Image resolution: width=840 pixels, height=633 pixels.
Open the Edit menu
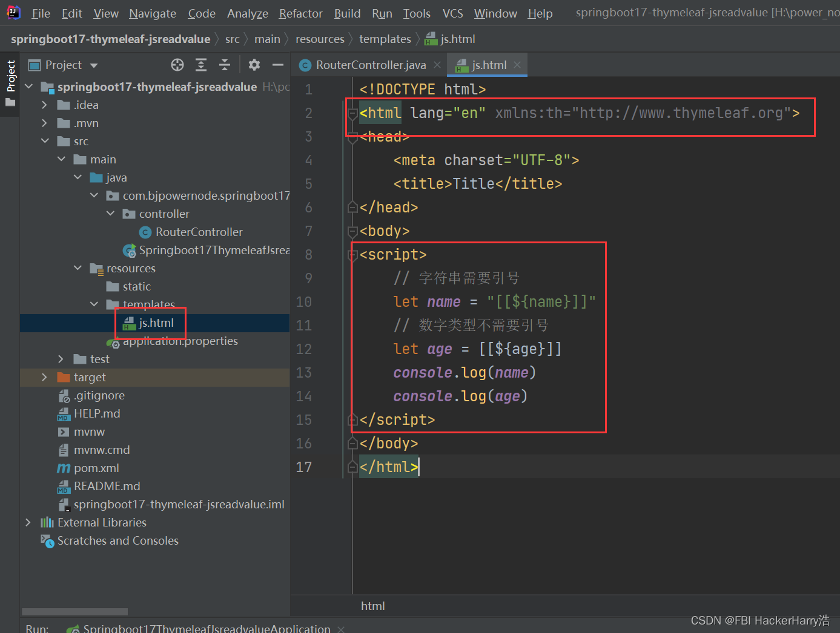click(x=71, y=13)
